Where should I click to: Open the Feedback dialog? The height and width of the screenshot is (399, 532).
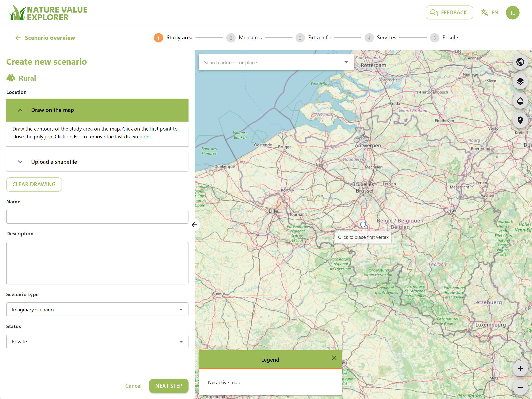point(449,12)
